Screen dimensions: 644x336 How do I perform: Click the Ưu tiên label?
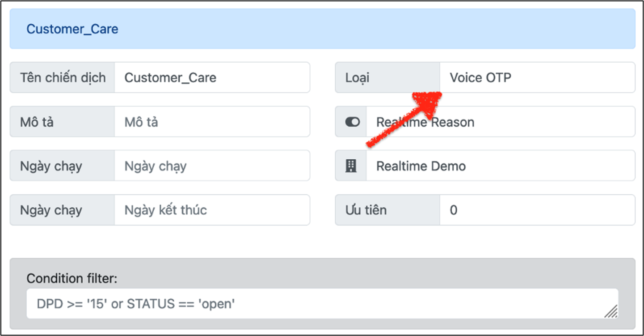click(x=366, y=210)
